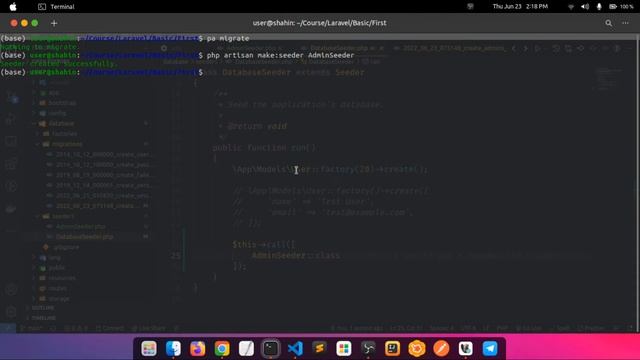Open the orange hexagon app in dock
Viewport: 640px width, 360px height.
pyautogui.click(x=417, y=349)
